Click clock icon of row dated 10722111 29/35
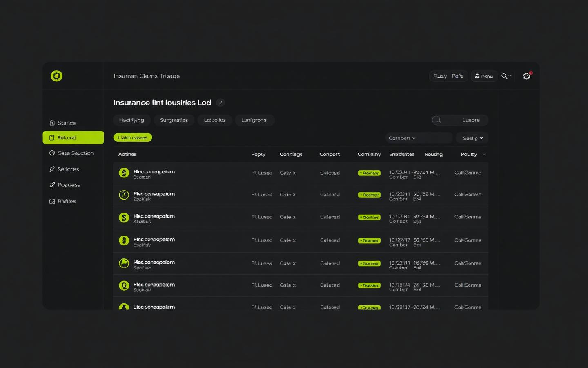Image resolution: width=588 pixels, height=368 pixels. (124, 195)
